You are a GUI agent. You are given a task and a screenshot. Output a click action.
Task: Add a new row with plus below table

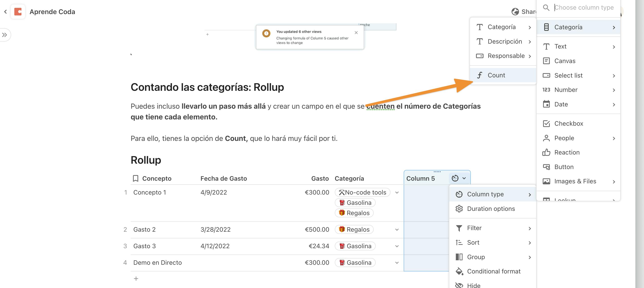pyautogui.click(x=136, y=279)
